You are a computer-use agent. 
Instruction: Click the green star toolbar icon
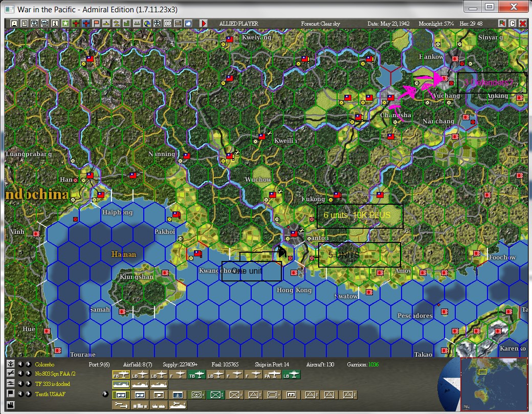65,24
